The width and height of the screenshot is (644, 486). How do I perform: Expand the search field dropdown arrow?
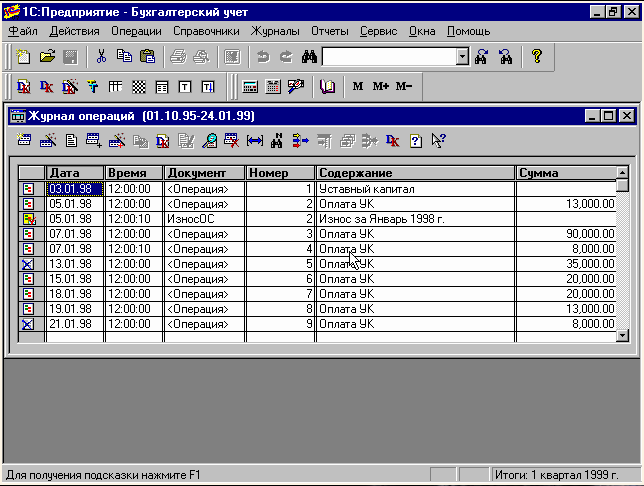click(x=462, y=57)
